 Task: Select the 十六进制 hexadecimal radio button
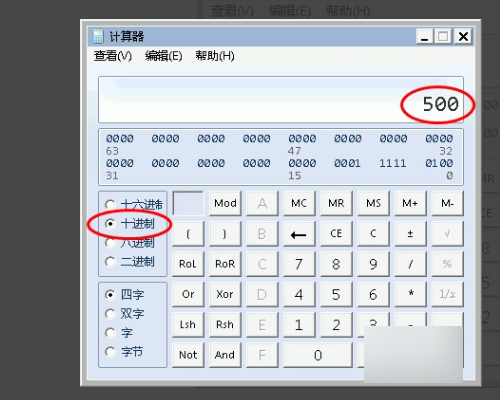pos(110,204)
